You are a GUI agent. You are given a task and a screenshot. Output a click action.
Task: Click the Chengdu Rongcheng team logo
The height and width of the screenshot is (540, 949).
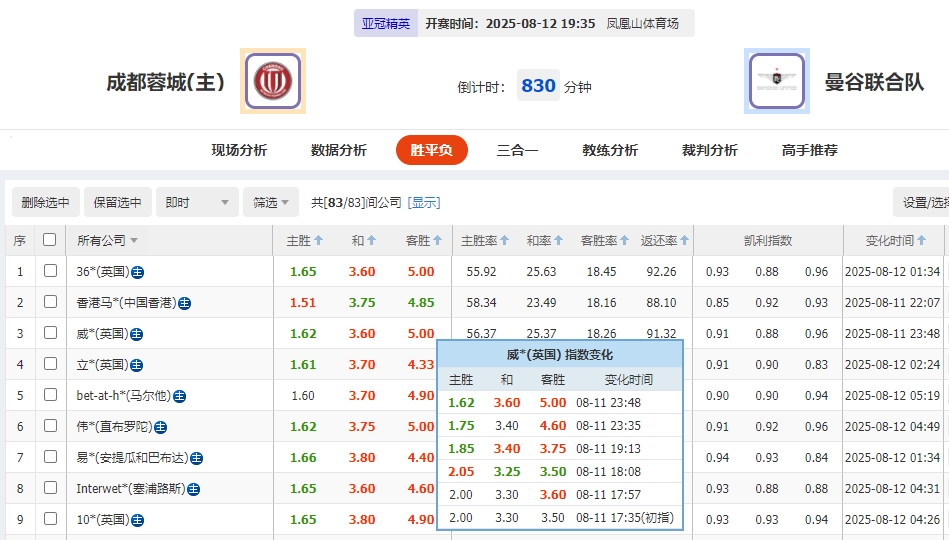(272, 81)
